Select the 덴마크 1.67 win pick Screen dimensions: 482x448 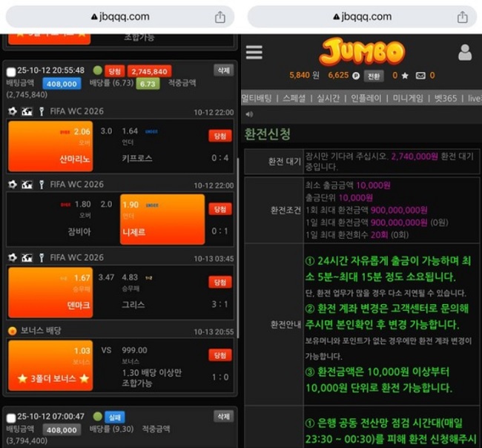[x=50, y=292]
